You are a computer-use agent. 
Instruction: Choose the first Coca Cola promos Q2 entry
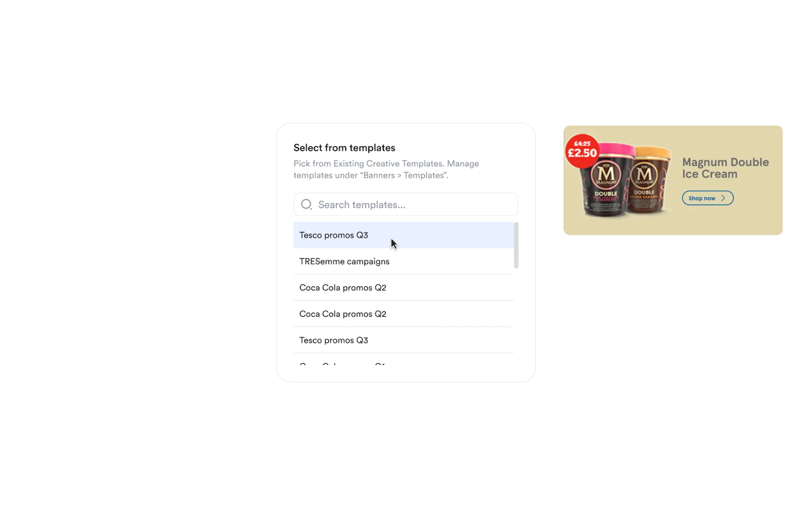343,287
